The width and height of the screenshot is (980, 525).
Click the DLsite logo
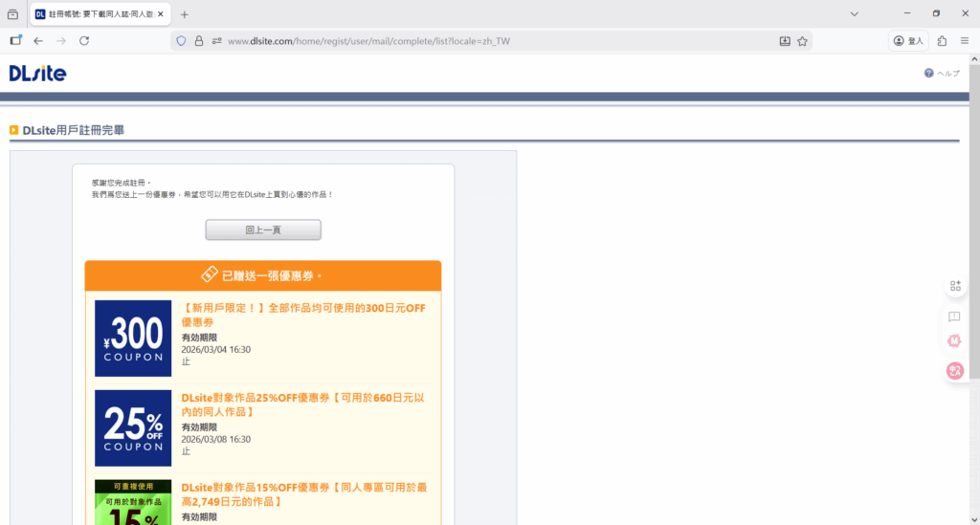[x=37, y=74]
